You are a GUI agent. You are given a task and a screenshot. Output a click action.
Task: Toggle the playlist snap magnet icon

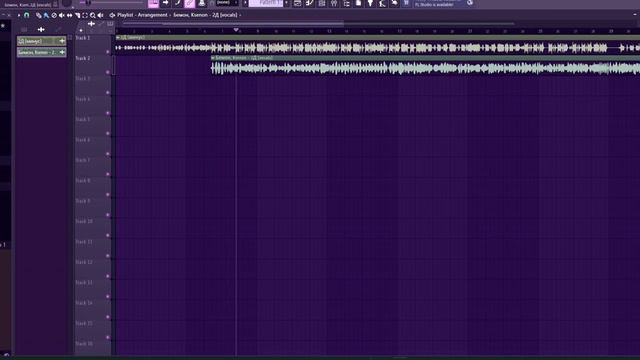point(27,15)
